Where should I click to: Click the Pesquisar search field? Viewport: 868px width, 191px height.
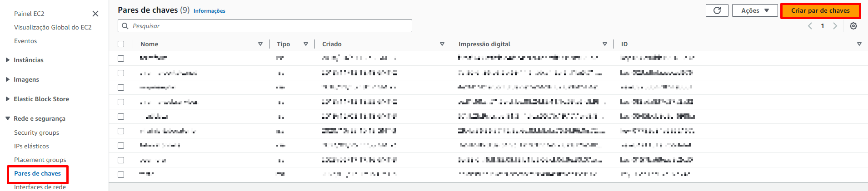pos(268,26)
